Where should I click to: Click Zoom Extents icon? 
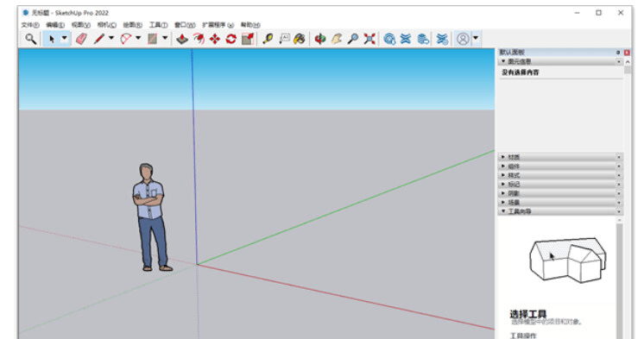369,39
